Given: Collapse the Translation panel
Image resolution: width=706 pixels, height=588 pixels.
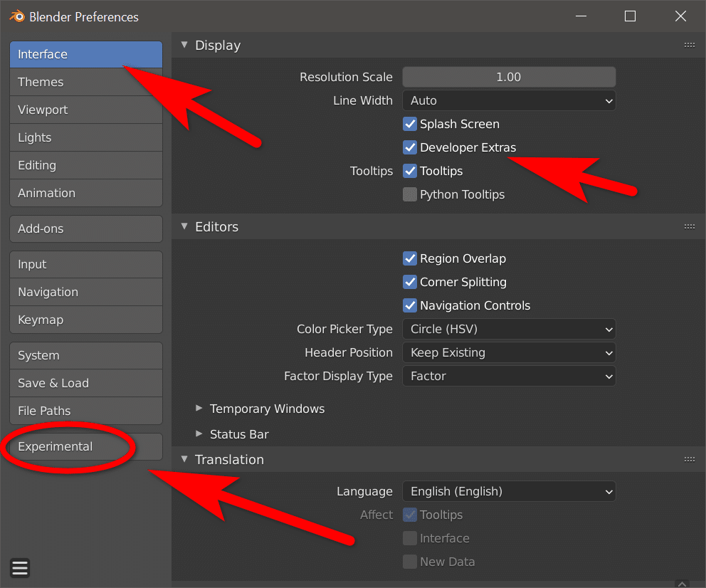Looking at the screenshot, I should pyautogui.click(x=184, y=458).
